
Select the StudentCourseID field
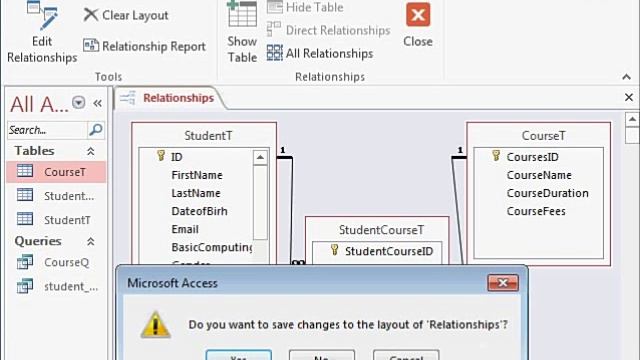(389, 251)
